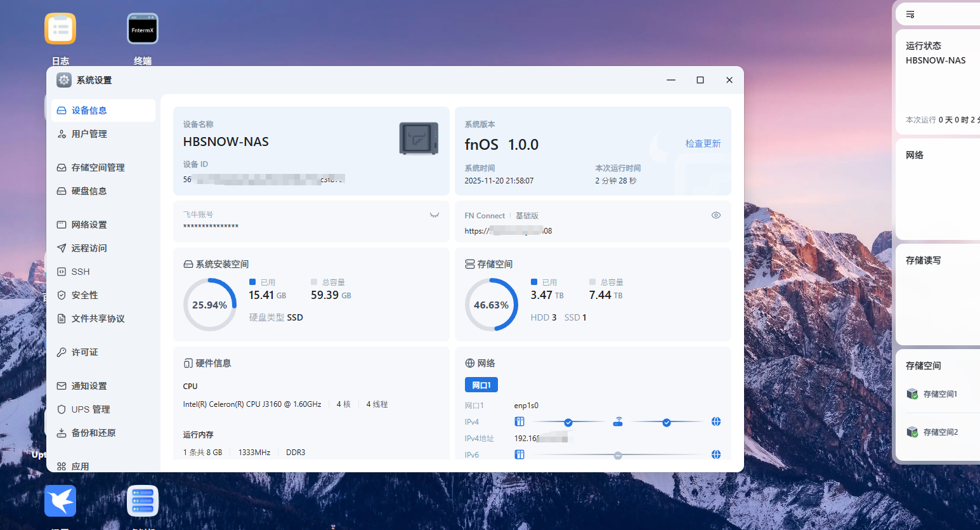Screen dimensions: 980x530
Task: Click the 许可证 key icon
Action: tap(62, 352)
